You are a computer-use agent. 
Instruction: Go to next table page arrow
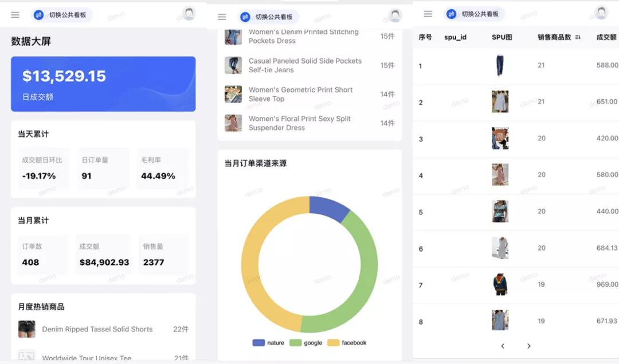click(528, 346)
